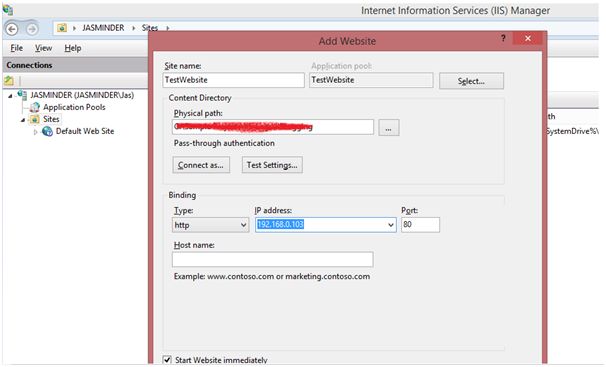The image size is (606, 367).
Task: Open Application Pools in tree
Action: (74, 107)
